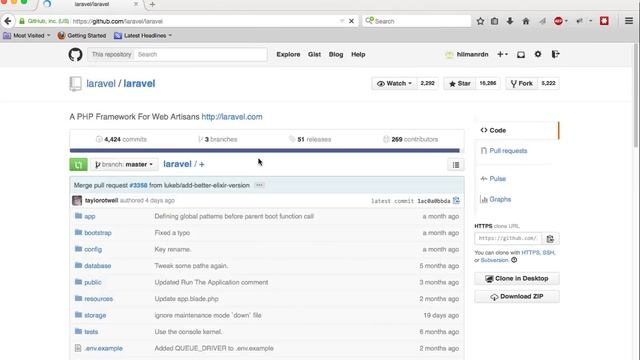Stop loading with the X button in address bar
Image resolution: width=640 pixels, height=360 pixels.
pos(351,21)
